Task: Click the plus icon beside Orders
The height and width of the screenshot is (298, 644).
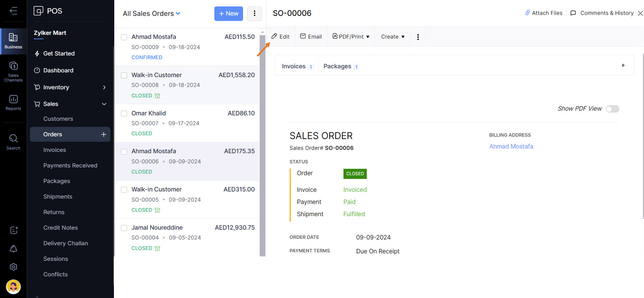Action: coord(103,134)
